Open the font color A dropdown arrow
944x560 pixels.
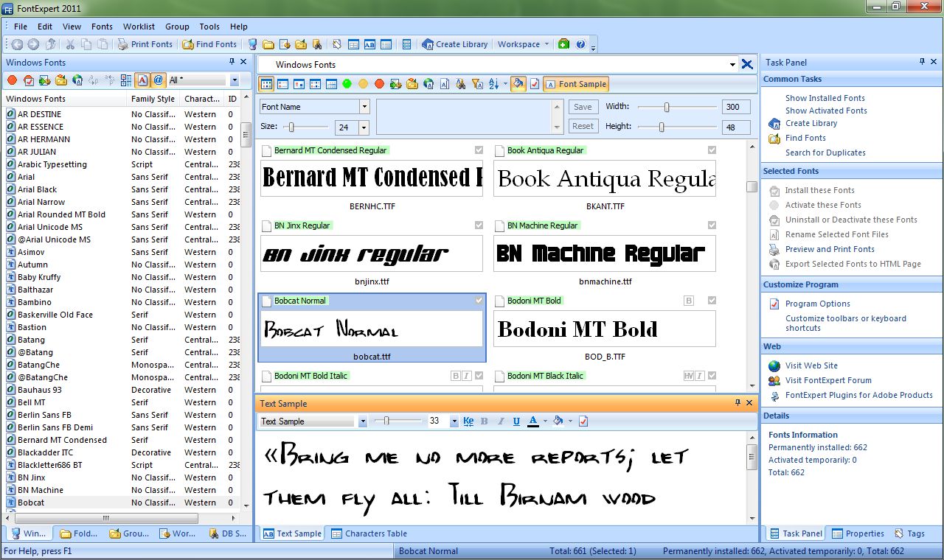(x=545, y=421)
